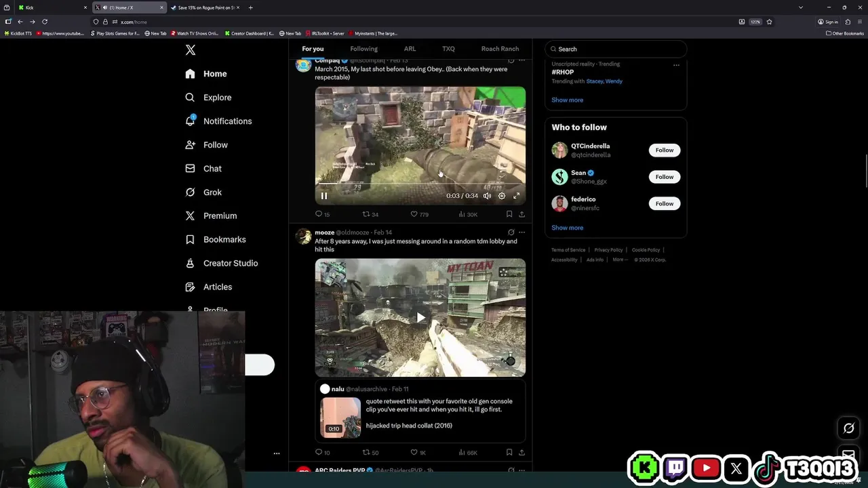Screen dimensions: 868x488
Task: Open Bookmarks in the sidebar
Action: 215,240
